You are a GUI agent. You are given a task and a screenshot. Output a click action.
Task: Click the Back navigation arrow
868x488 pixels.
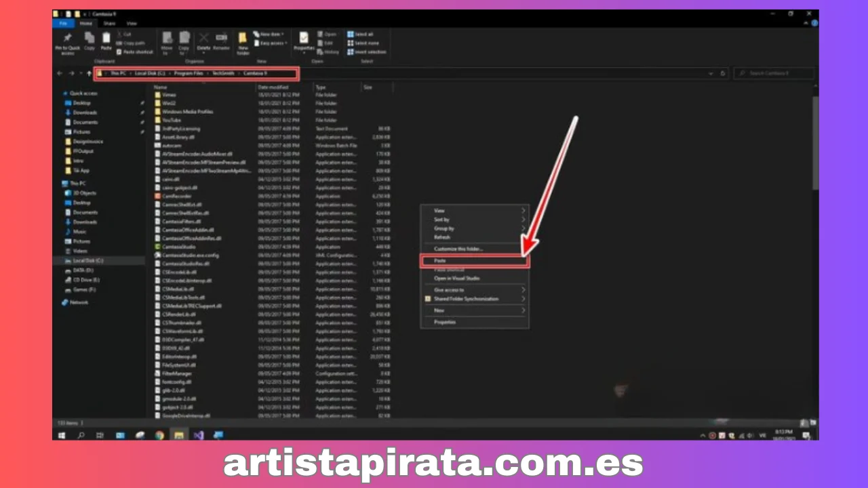[60, 73]
